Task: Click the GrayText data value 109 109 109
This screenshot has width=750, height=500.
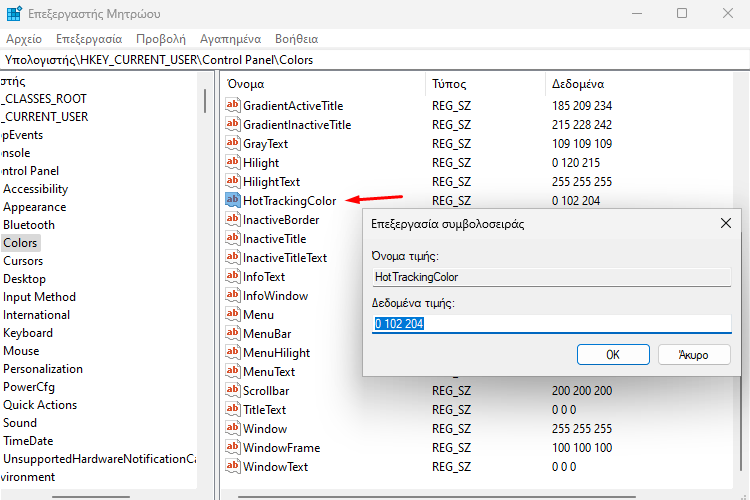Action: point(582,144)
